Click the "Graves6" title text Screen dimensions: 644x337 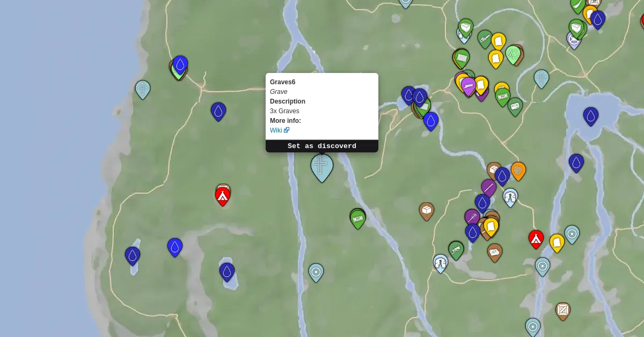tap(283, 82)
